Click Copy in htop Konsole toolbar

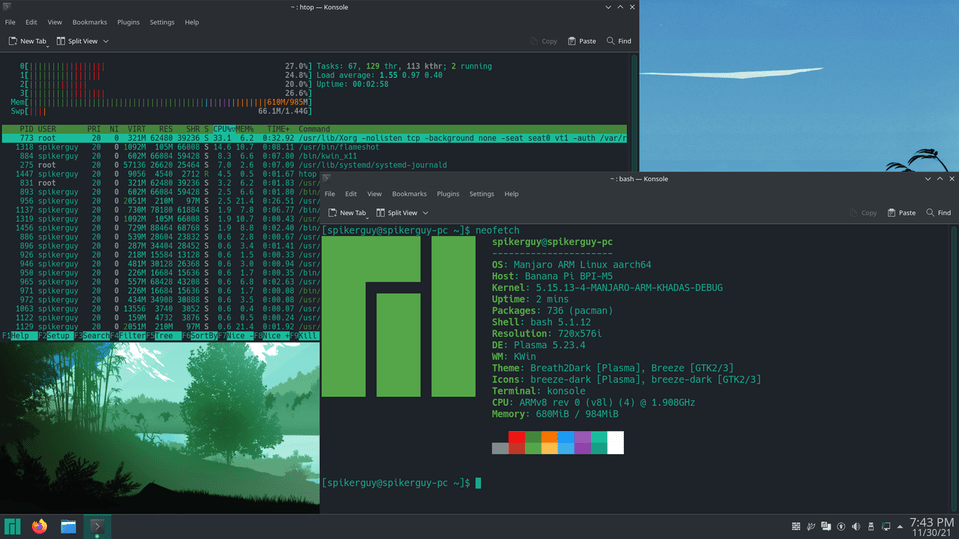(544, 41)
